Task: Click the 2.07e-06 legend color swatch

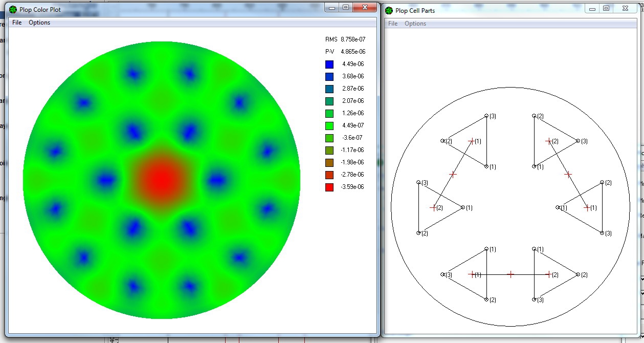Action: coord(329,101)
